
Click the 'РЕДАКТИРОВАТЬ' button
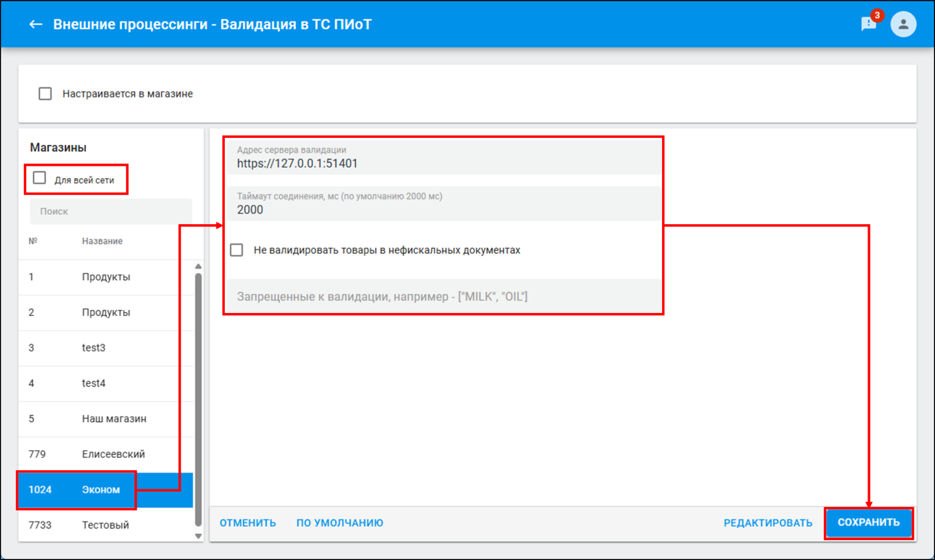click(x=768, y=523)
